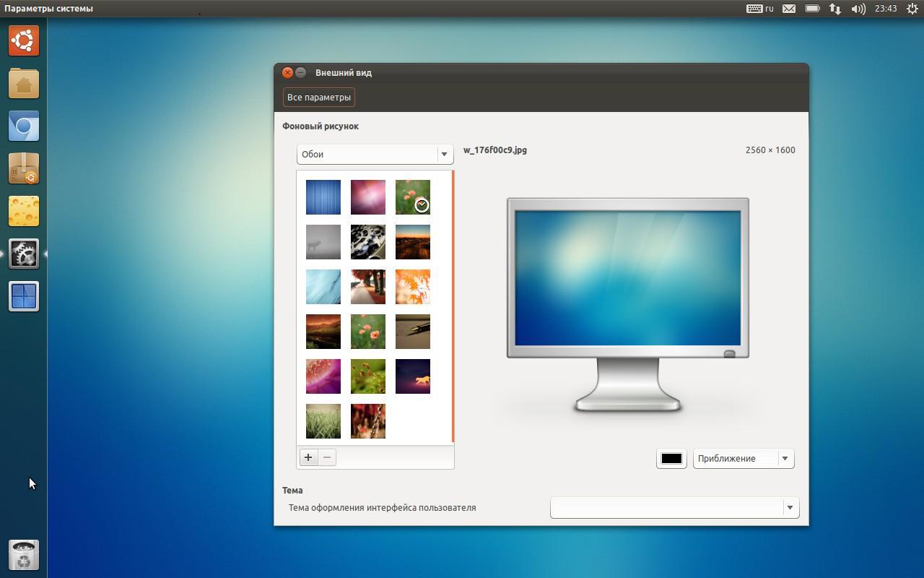Open the Workspace Switcher from the launcher

click(23, 296)
